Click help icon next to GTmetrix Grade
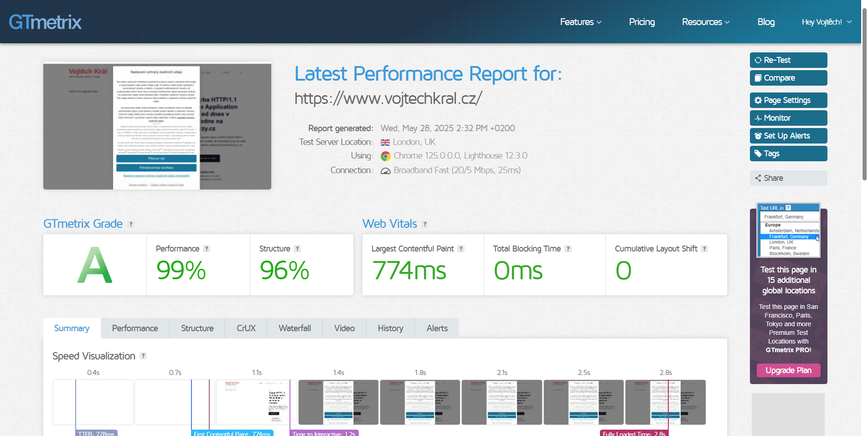This screenshot has height=436, width=868. click(131, 224)
